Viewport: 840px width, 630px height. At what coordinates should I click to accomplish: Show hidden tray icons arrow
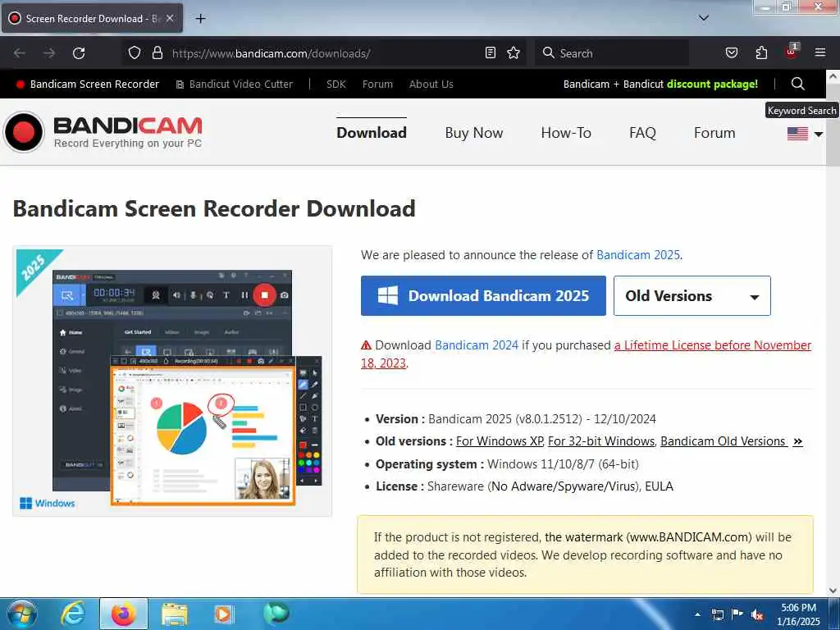(697, 614)
